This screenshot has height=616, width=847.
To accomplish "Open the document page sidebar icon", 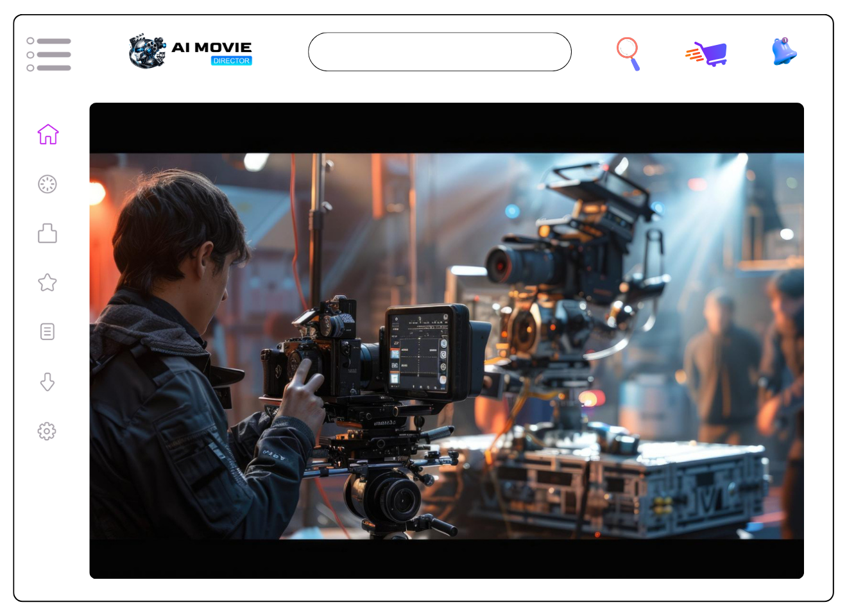I will click(47, 332).
